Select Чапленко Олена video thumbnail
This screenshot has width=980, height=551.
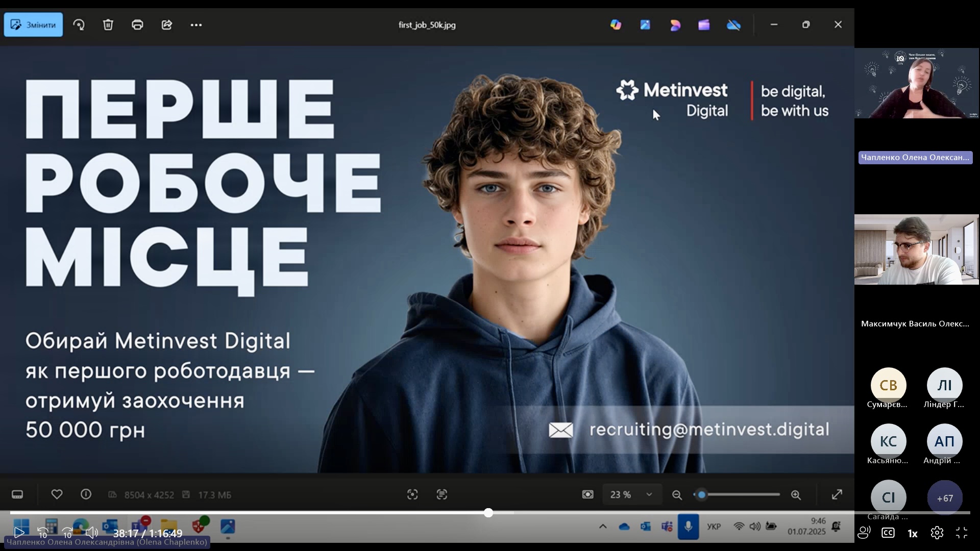tap(917, 83)
